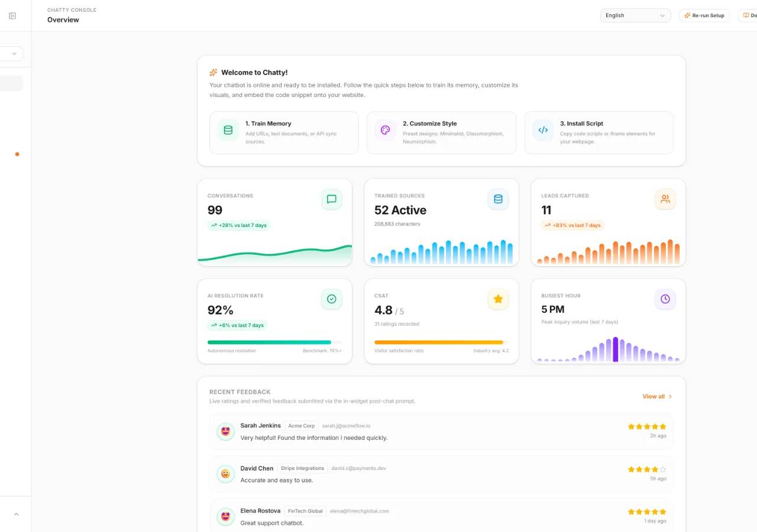Open View all recent feedback
This screenshot has height=532, width=757.
point(658,397)
